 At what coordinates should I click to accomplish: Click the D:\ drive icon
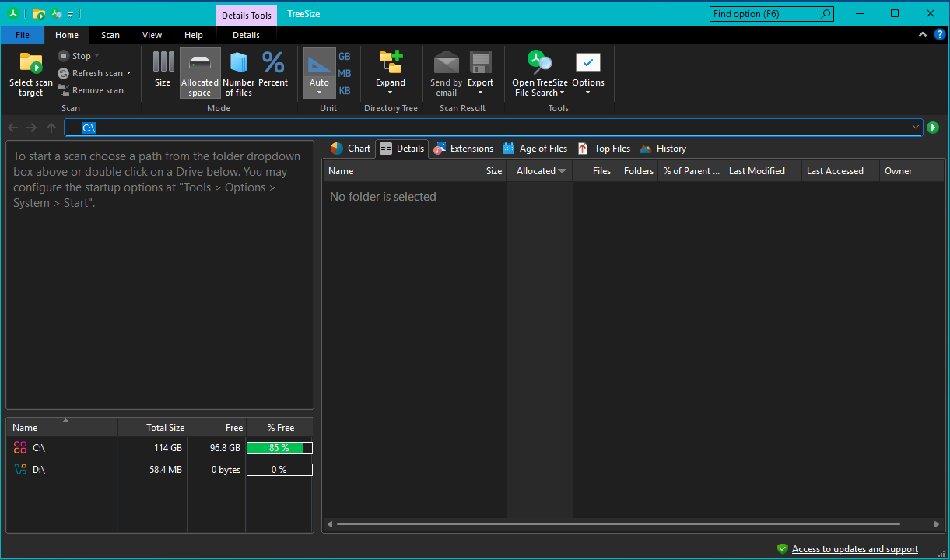[20, 470]
